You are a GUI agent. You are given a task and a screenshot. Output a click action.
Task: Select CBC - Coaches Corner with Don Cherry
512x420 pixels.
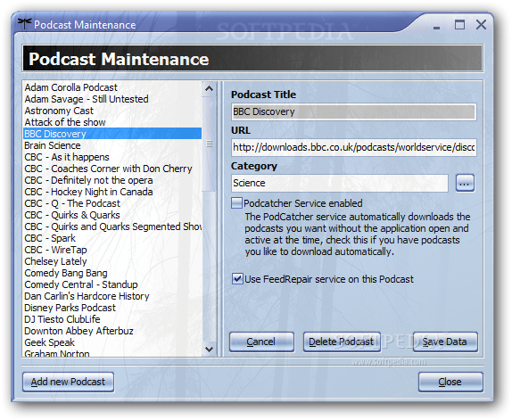pos(112,169)
